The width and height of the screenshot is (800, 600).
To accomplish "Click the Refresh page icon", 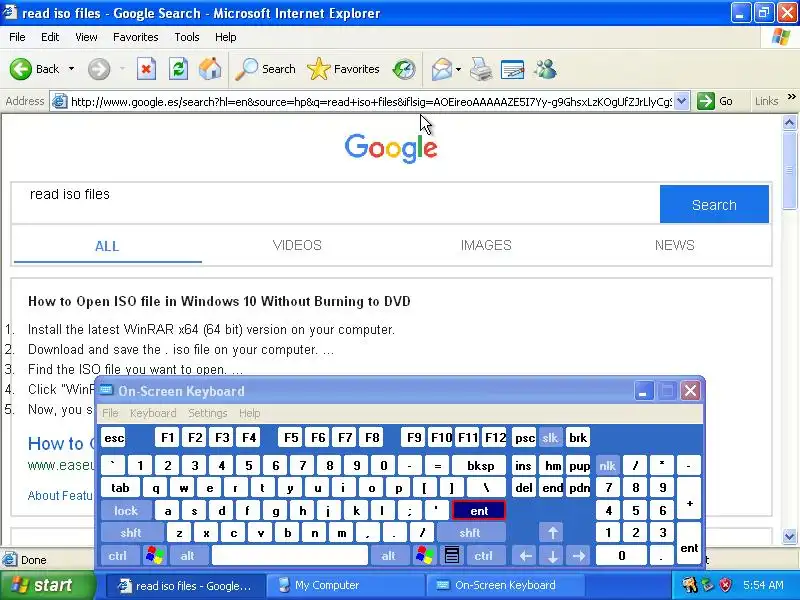I will (178, 69).
